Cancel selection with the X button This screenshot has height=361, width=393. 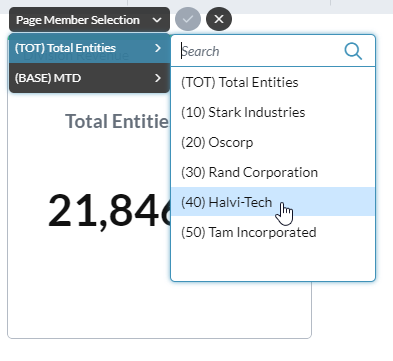(219, 19)
